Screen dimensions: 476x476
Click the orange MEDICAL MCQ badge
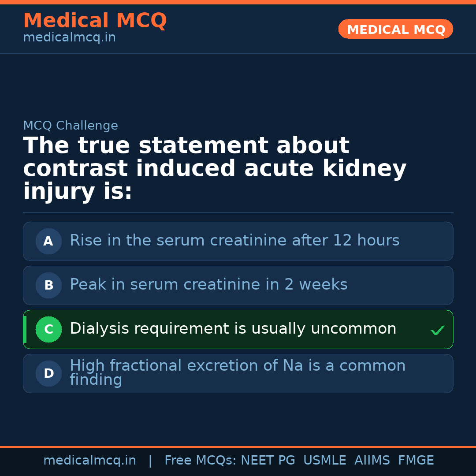click(395, 29)
